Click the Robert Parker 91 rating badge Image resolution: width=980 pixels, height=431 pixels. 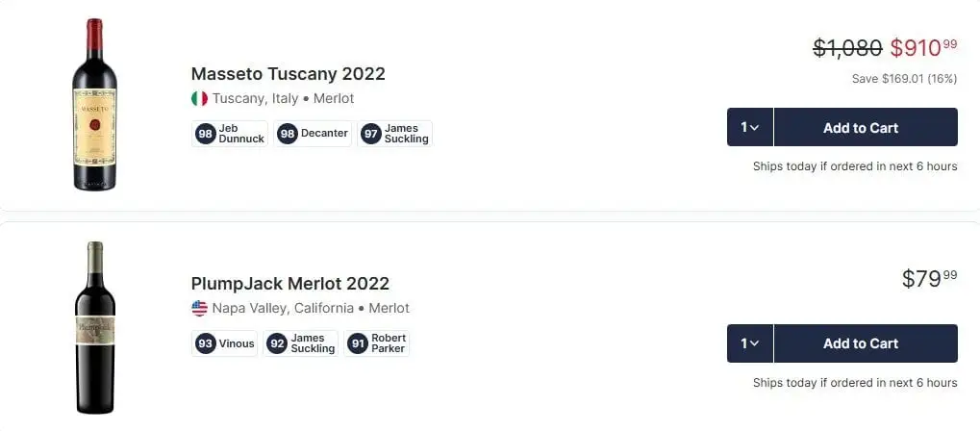tap(377, 343)
